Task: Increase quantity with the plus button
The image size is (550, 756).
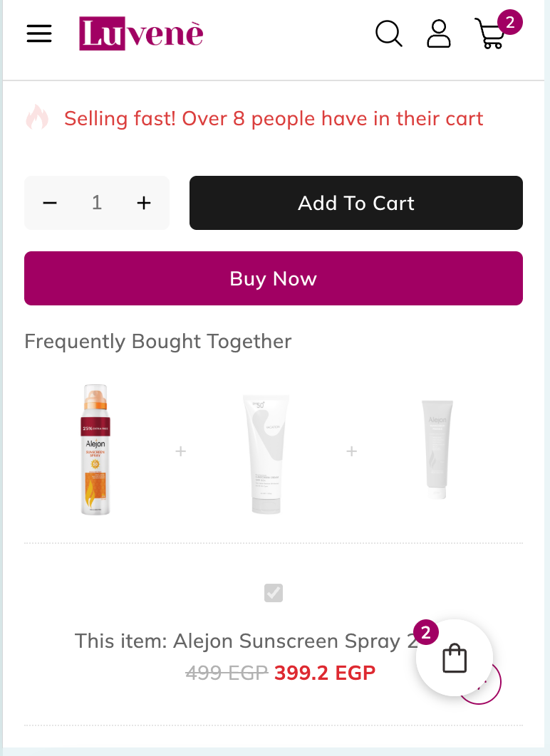Action: [x=144, y=203]
